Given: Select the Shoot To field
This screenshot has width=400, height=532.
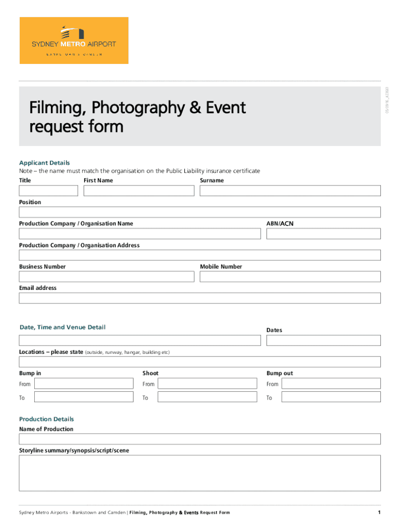Looking at the screenshot, I should coord(207,397).
